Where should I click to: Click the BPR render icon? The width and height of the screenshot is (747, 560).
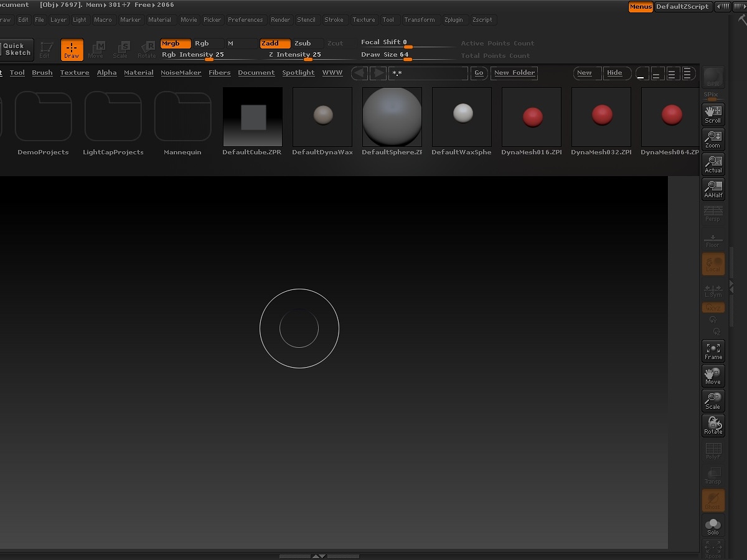coord(713,77)
